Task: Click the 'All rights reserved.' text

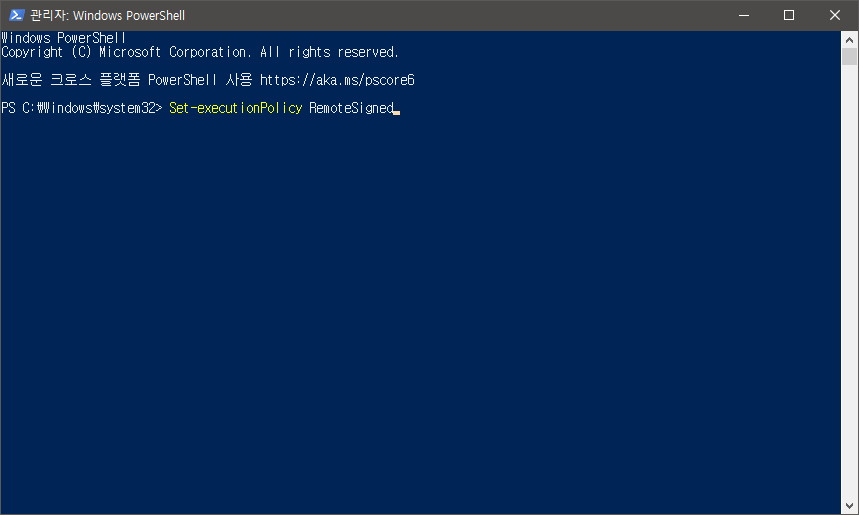Action: (329, 52)
